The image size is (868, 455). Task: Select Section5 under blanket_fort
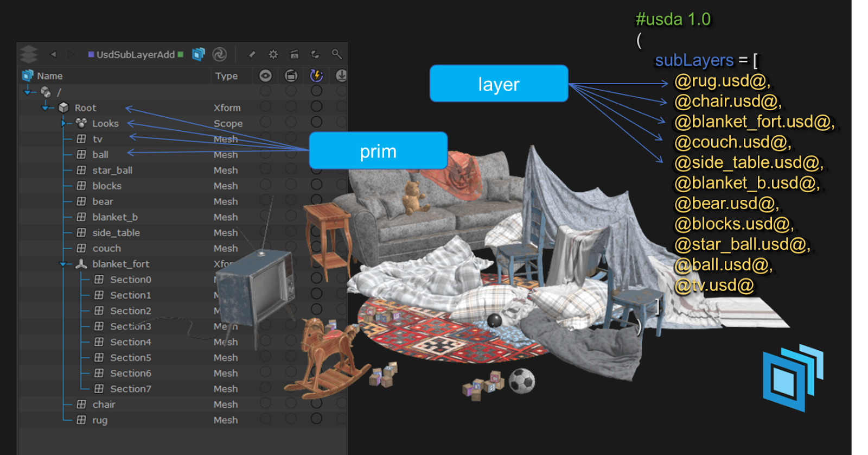tap(131, 358)
